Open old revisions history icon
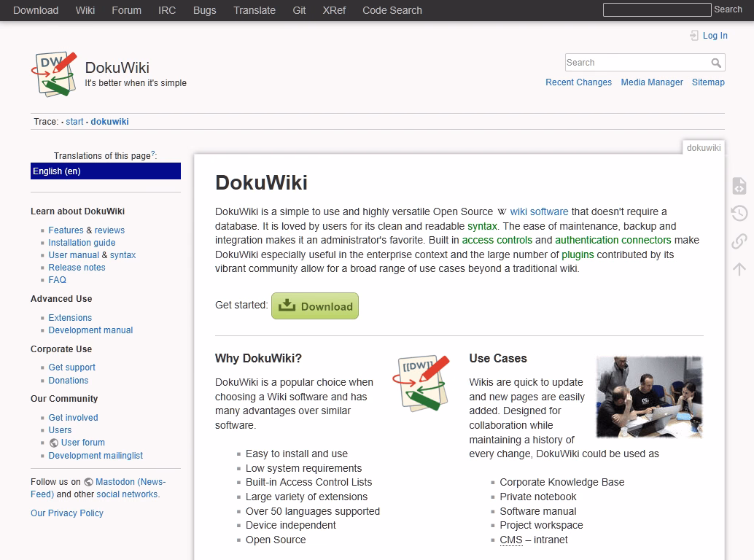Image resolution: width=754 pixels, height=560 pixels. coord(739,213)
